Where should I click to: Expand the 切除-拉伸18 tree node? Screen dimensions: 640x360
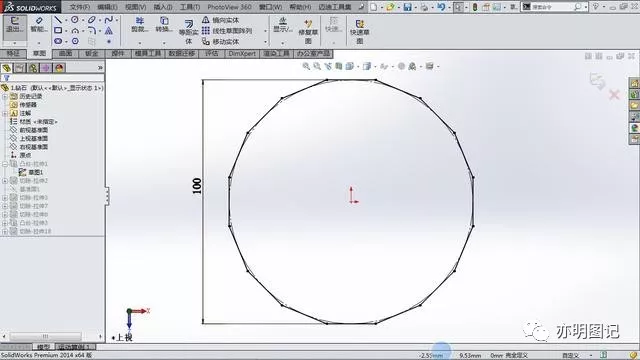click(x=5, y=231)
